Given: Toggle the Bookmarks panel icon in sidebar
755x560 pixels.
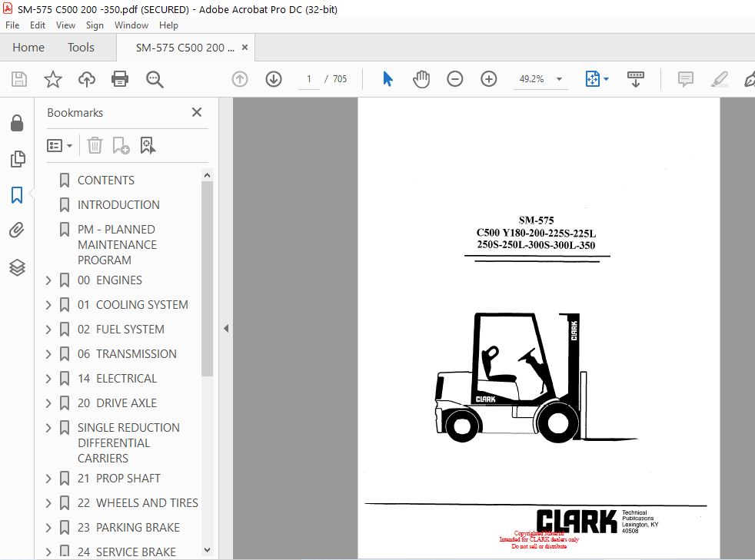Looking at the screenshot, I should (x=17, y=195).
